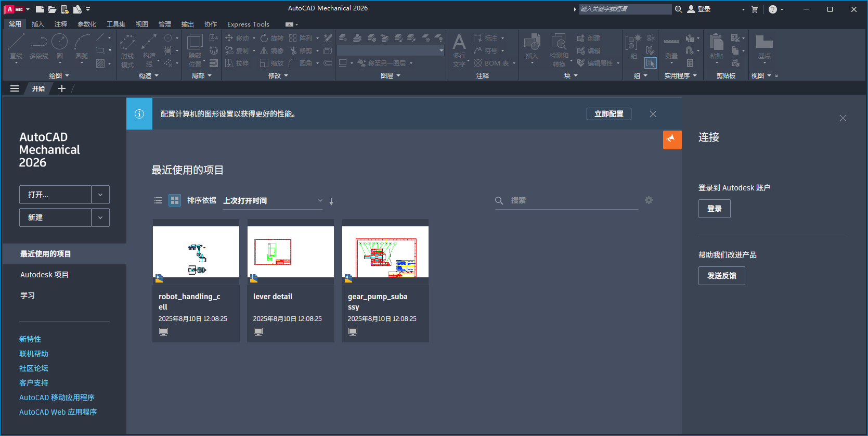
Task: Click the Base point (基点) view icon
Action: 764,46
